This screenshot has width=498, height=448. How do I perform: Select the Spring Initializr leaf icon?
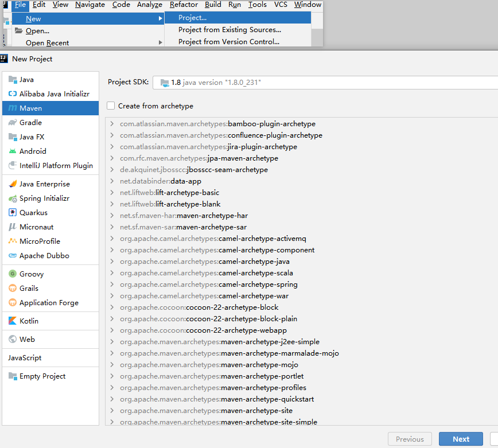point(13,198)
